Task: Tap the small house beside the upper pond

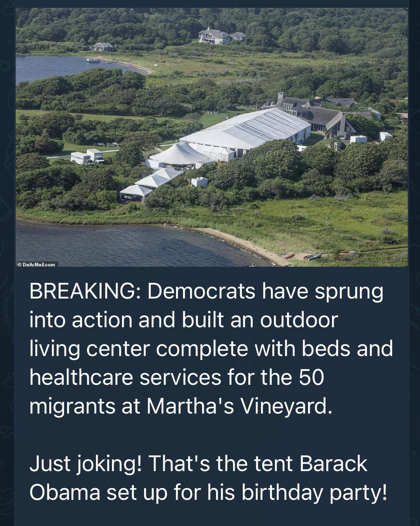Action: (x=103, y=47)
